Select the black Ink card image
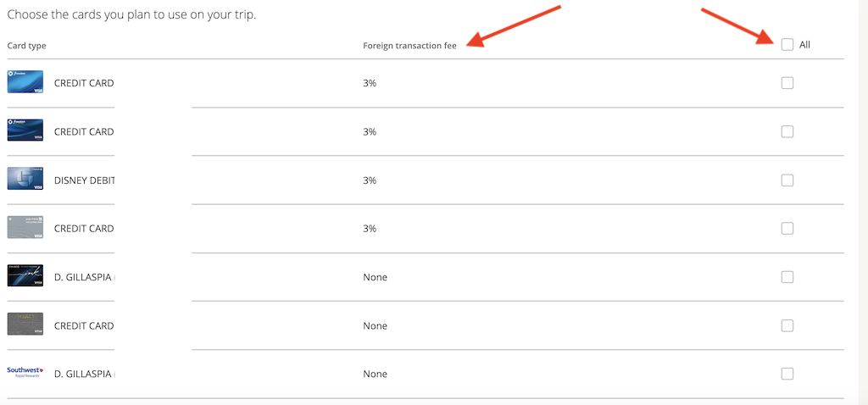Image resolution: width=868 pixels, height=405 pixels. (25, 276)
